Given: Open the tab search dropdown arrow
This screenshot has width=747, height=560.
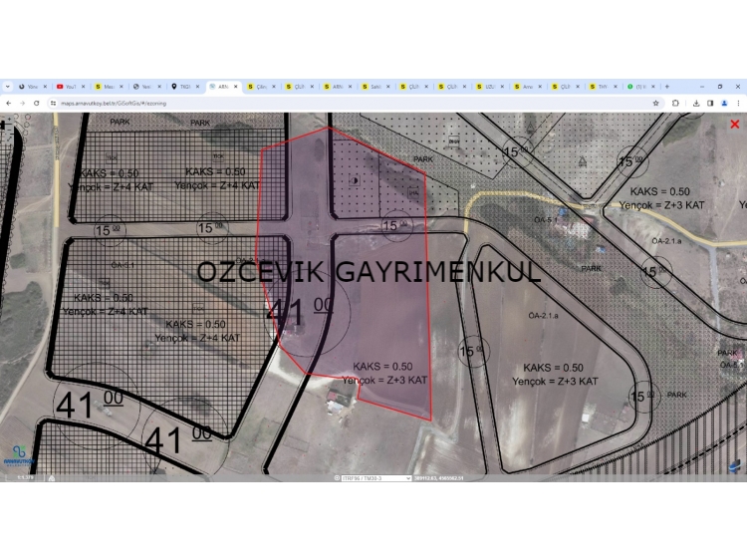Looking at the screenshot, I should tap(8, 87).
